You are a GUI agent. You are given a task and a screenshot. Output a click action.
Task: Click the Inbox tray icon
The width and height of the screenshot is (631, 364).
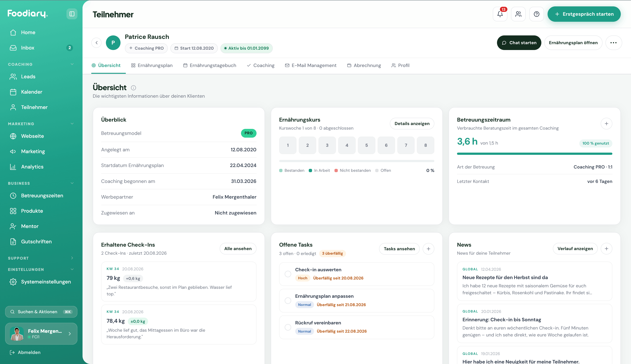pyautogui.click(x=13, y=48)
